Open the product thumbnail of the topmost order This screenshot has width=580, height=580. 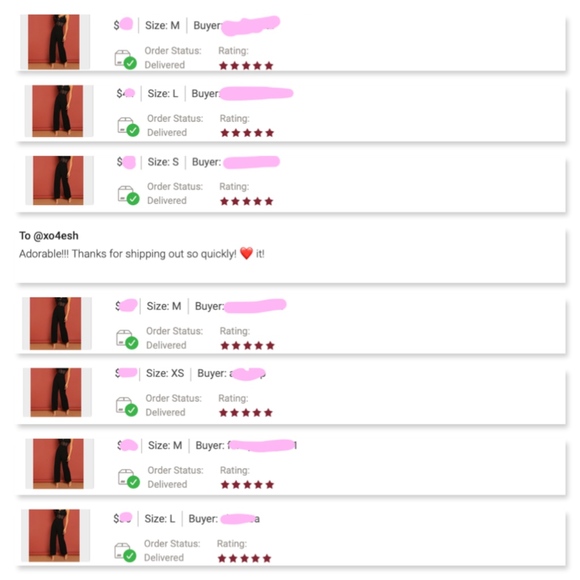54,42
